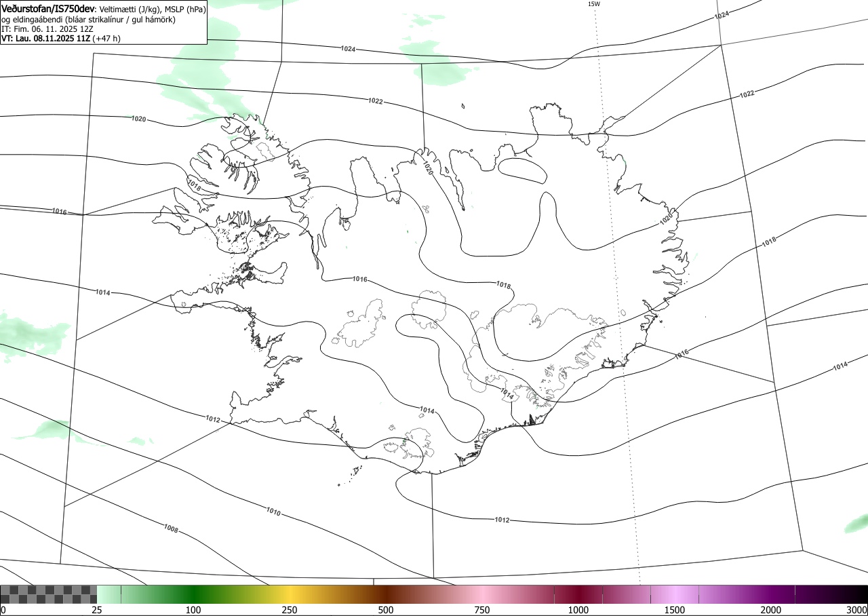Viewport: 868px width, 616px height.
Task: Click the 15W longitude label
Action: pyautogui.click(x=593, y=4)
